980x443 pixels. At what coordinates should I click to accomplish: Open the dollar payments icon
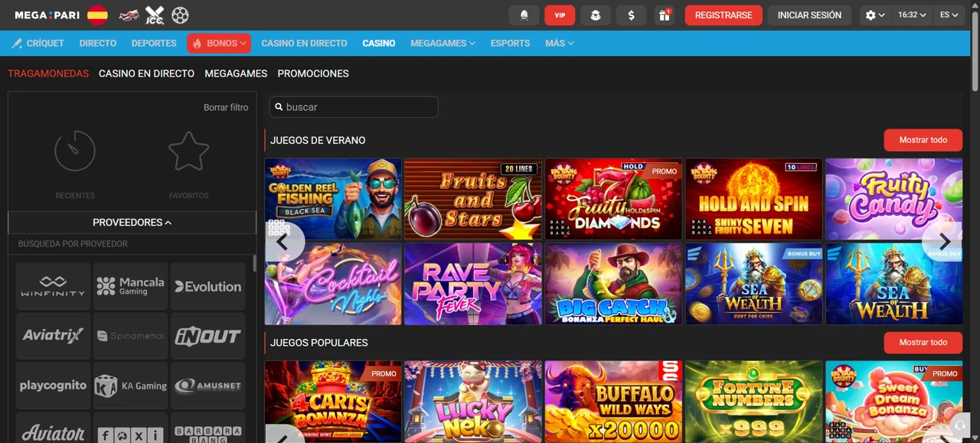631,15
